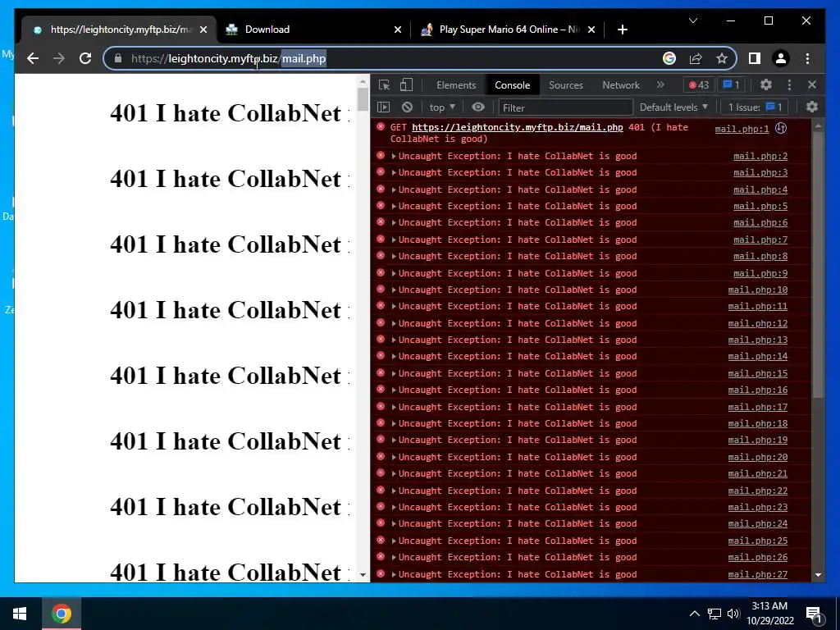Screen dimensions: 840x630
Task: Open the volume tray icon
Action: (733, 614)
